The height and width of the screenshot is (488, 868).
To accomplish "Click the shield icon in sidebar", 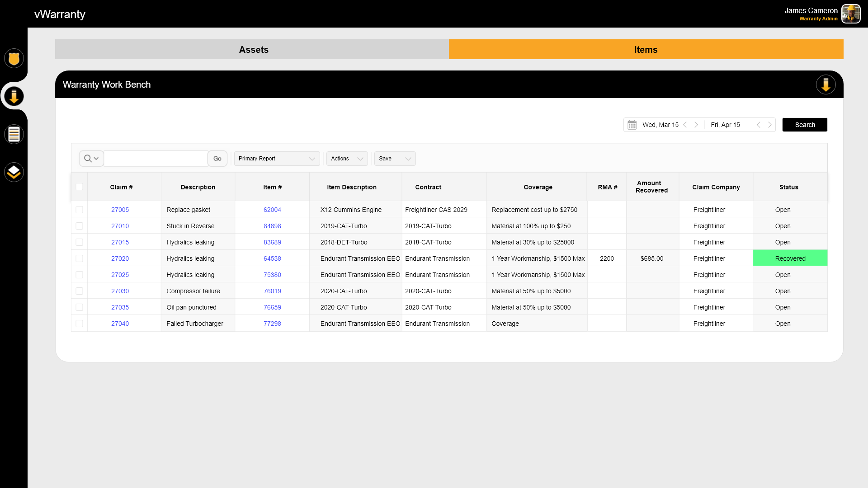I will point(14,59).
